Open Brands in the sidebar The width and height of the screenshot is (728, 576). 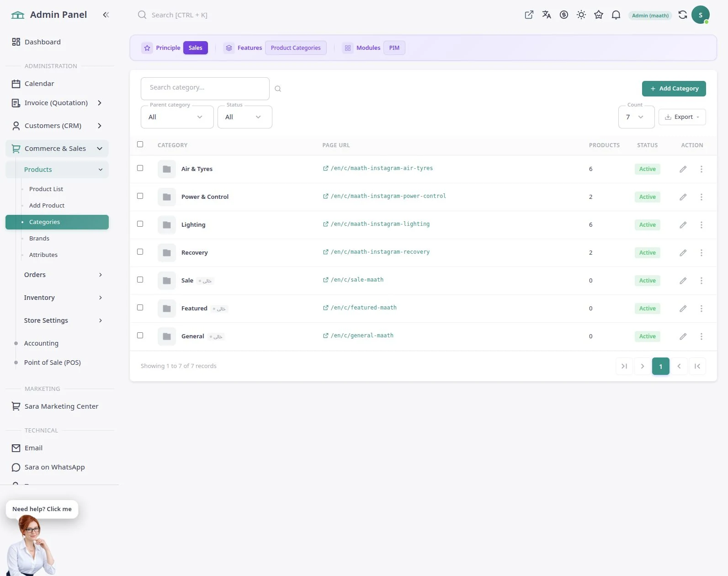point(39,239)
